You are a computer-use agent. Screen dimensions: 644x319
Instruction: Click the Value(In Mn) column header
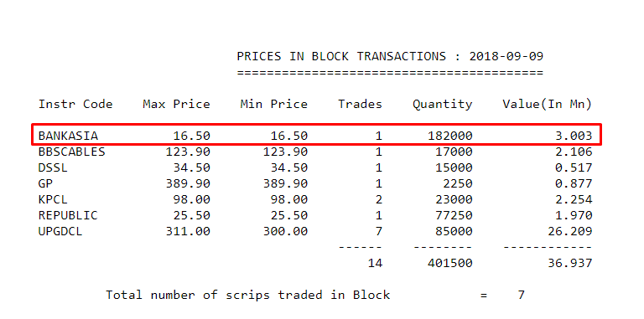[x=548, y=104]
